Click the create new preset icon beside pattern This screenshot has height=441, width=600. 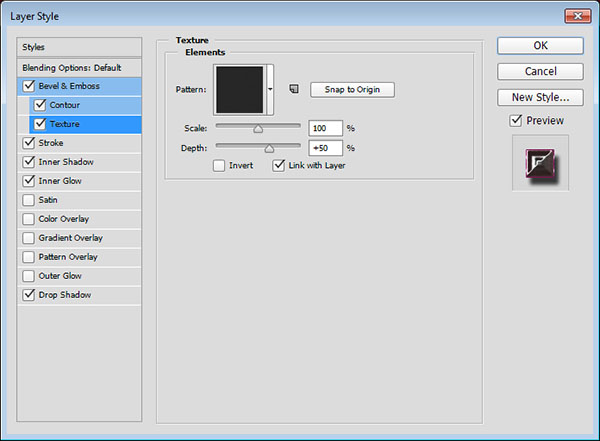coord(295,89)
